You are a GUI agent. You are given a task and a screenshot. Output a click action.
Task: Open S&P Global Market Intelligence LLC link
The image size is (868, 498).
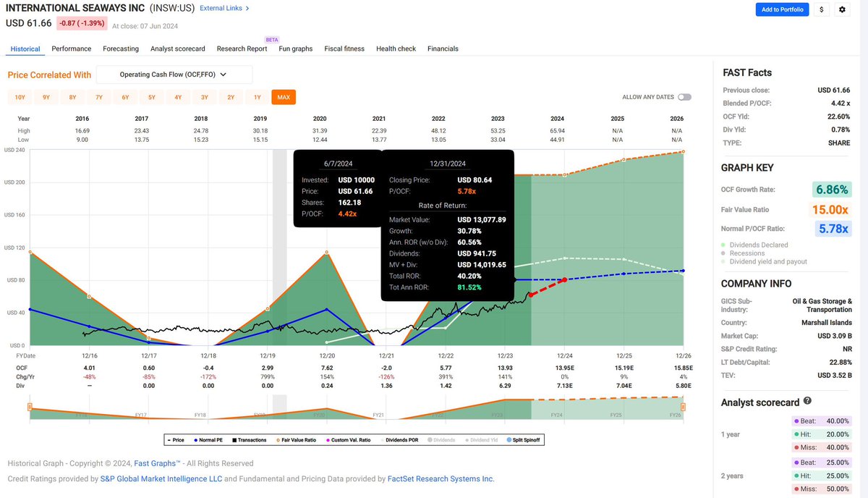[x=161, y=478]
